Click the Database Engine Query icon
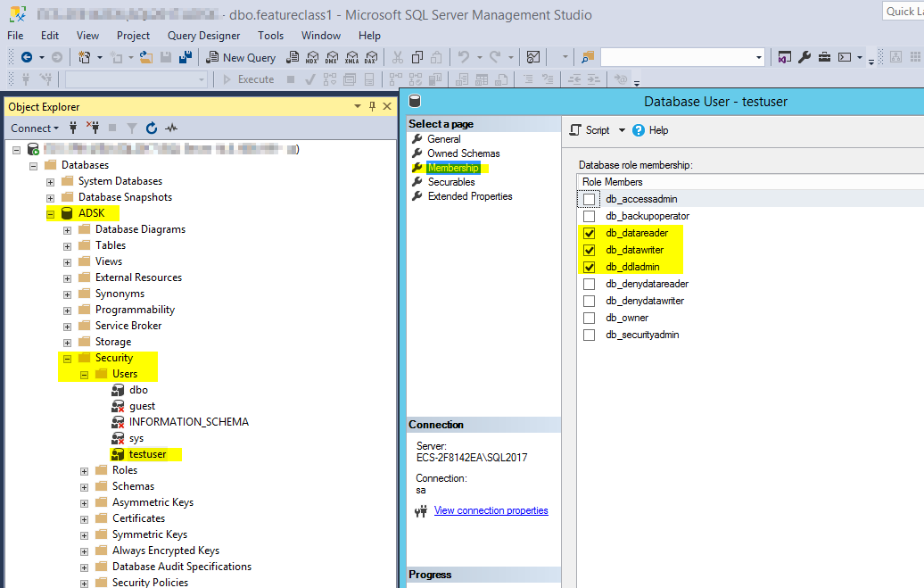 coord(293,57)
